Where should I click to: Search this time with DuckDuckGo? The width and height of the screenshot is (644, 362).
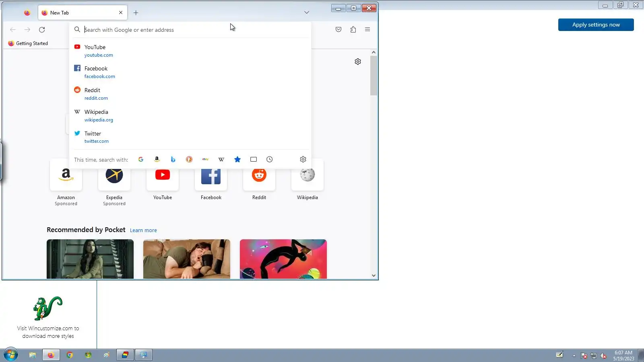coord(189,160)
